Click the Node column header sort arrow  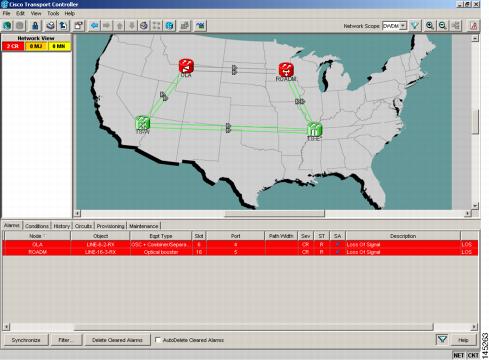45,236
